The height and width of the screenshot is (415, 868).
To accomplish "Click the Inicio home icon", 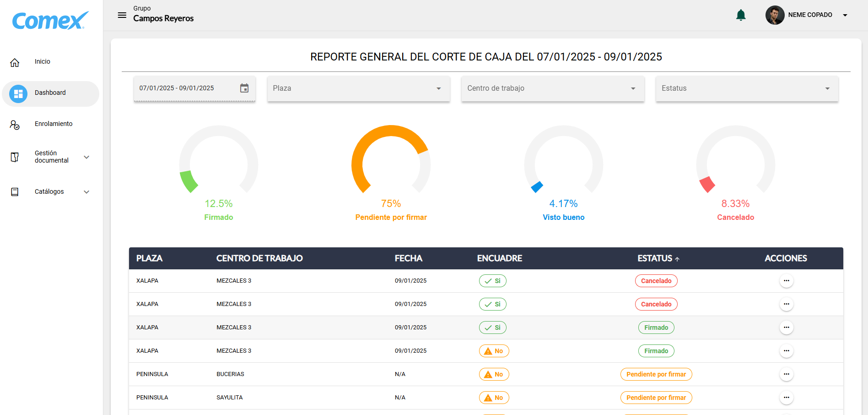I will [x=15, y=62].
